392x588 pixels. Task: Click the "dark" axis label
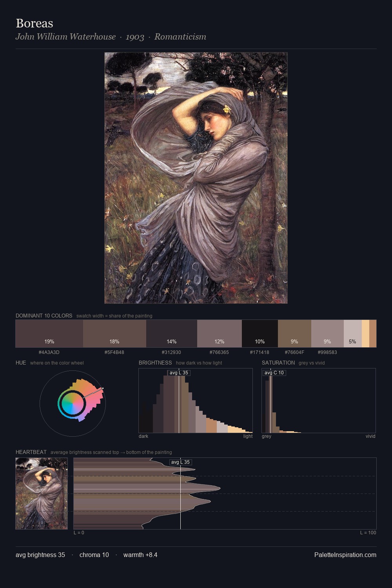(143, 436)
